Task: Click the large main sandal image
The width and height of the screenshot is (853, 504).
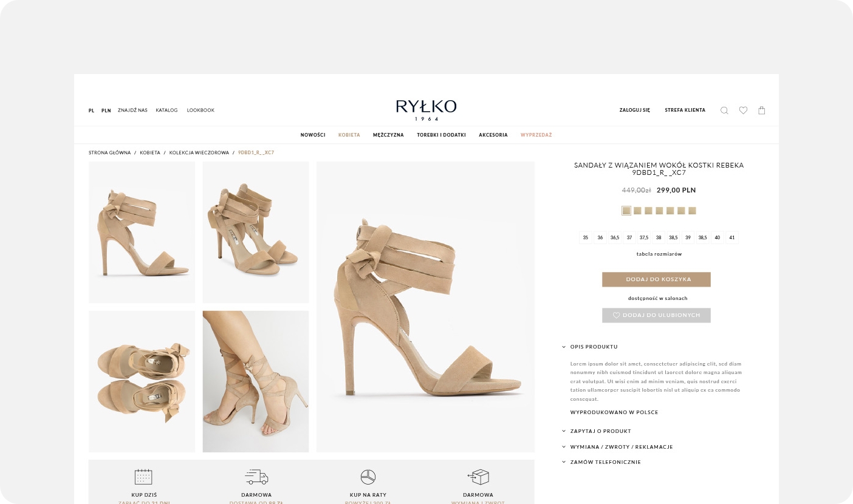Action: click(x=425, y=307)
